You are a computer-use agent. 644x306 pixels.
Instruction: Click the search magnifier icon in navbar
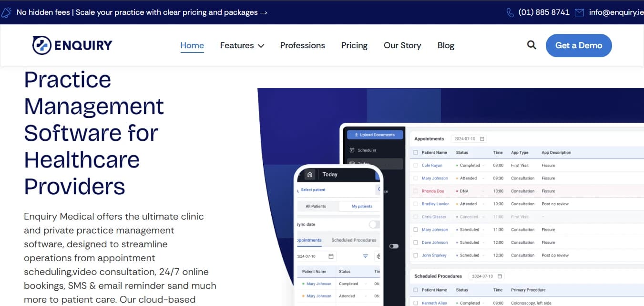pos(532,45)
